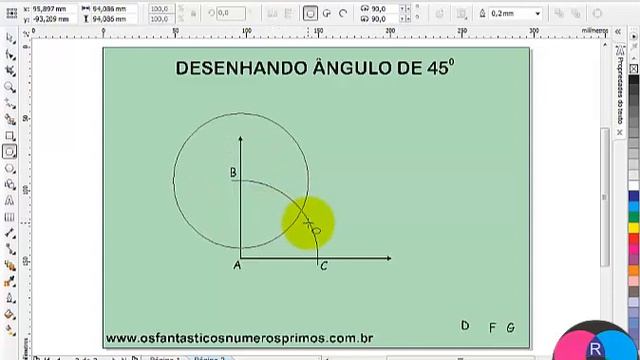Select the Polygon tool
This screenshot has height=360, width=640.
(10, 168)
